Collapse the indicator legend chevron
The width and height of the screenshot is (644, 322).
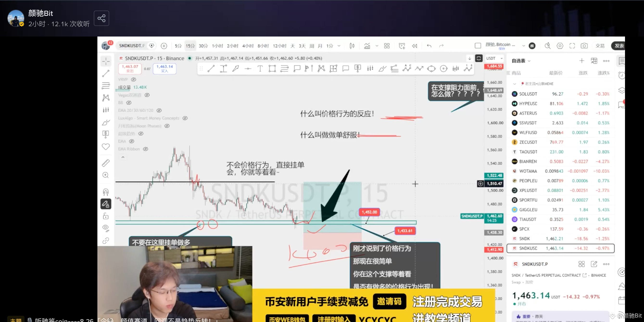pos(123,157)
